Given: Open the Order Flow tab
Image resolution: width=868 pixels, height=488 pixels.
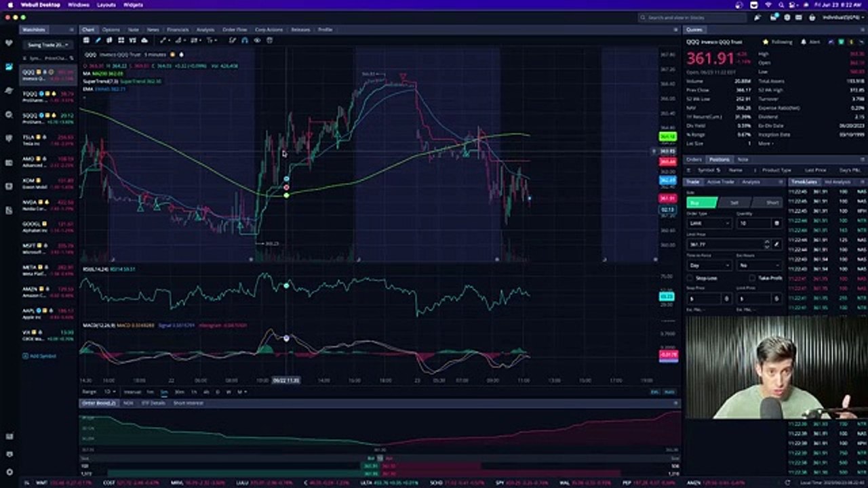Looking at the screenshot, I should tap(235, 30).
